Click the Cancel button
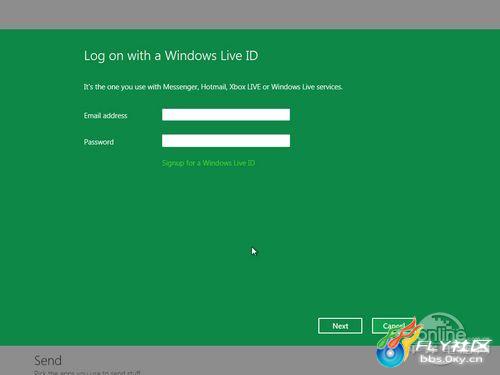Image resolution: width=500 pixels, height=375 pixels. pyautogui.click(x=393, y=326)
